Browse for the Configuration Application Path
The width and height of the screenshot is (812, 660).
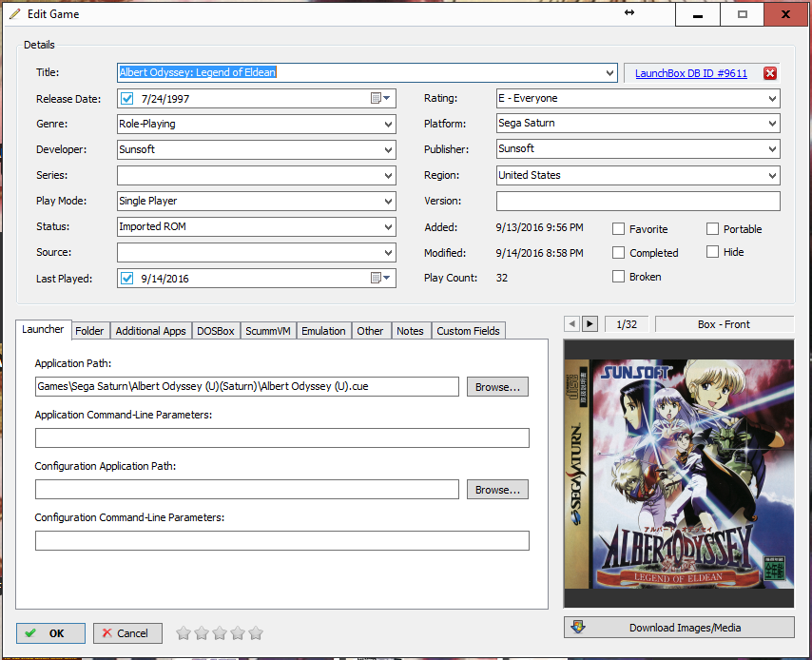497,490
